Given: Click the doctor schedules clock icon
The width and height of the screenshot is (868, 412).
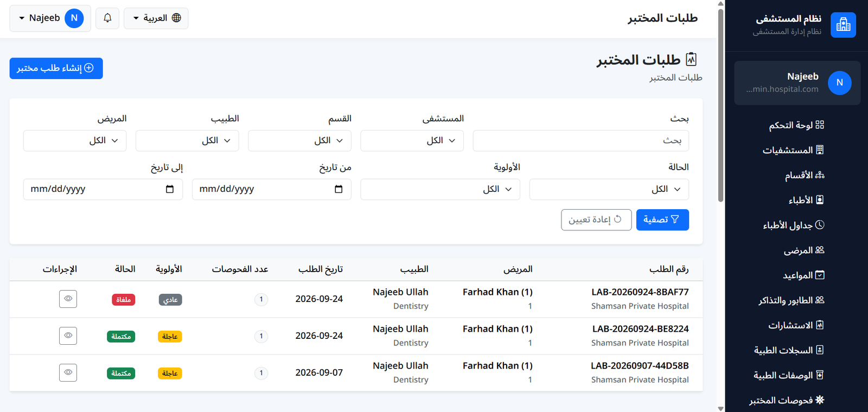Looking at the screenshot, I should 820,225.
